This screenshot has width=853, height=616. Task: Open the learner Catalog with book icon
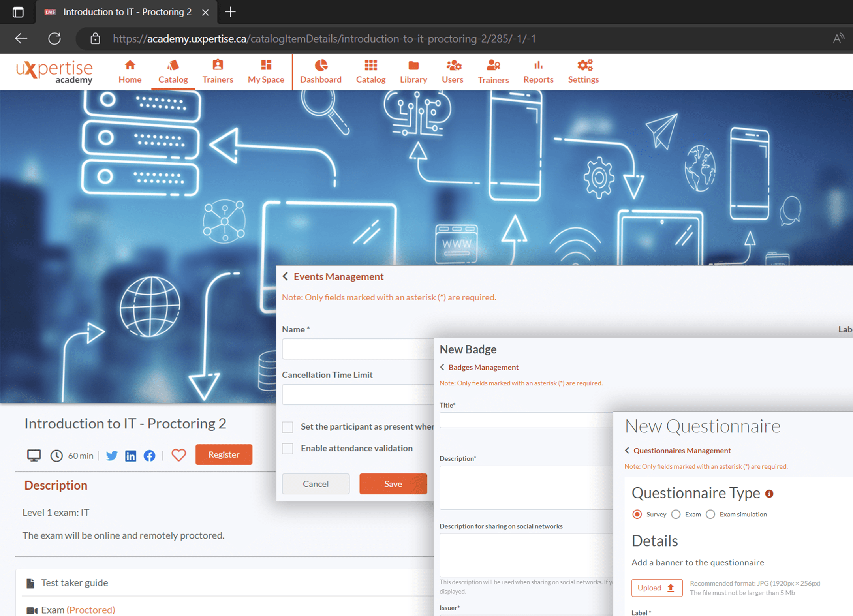pos(173,71)
